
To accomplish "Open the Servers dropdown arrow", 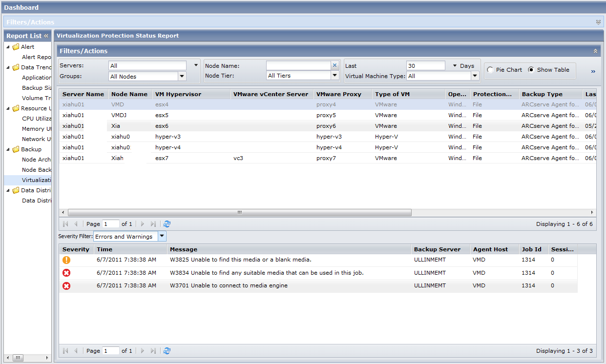I will pos(196,65).
